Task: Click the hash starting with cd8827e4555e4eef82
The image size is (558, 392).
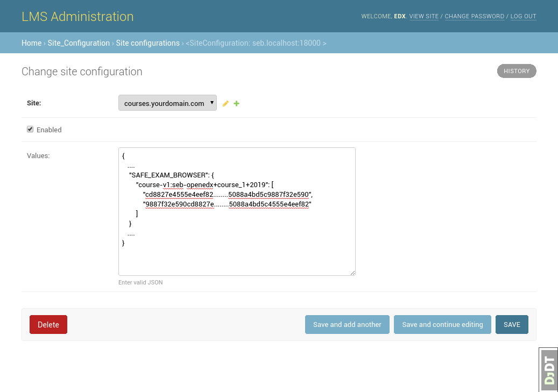Action: [x=228, y=195]
